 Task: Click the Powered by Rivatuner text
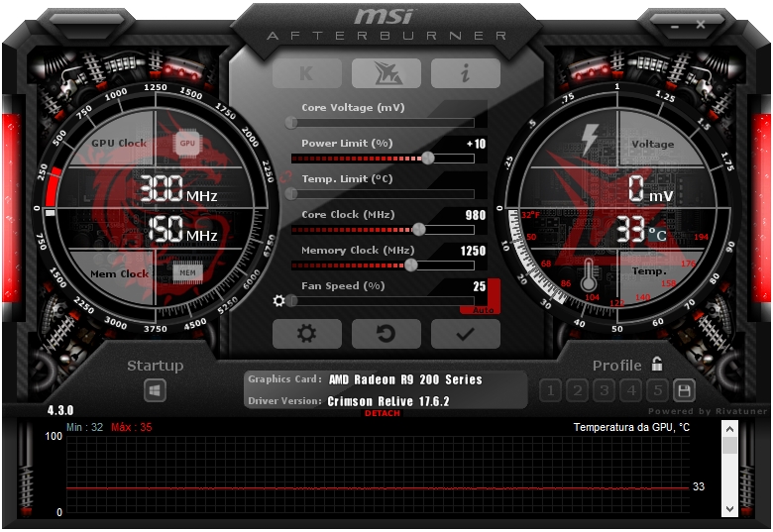708,411
